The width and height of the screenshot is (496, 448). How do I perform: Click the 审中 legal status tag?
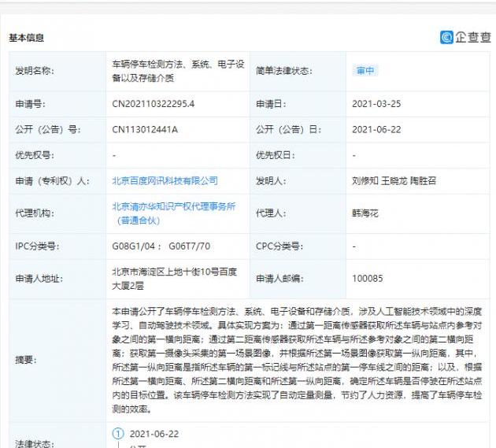pyautogui.click(x=365, y=71)
